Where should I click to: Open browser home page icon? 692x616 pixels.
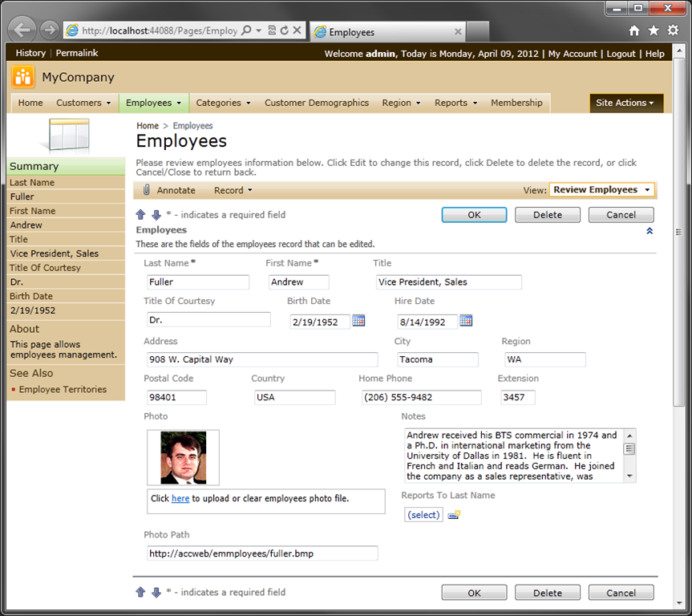(x=634, y=30)
